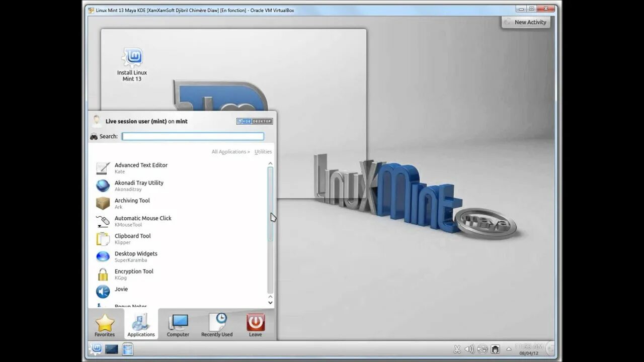Screen dimensions: 644x362
Task: Open Install Linux Mint 13 desktop icon
Action: coord(132,64)
